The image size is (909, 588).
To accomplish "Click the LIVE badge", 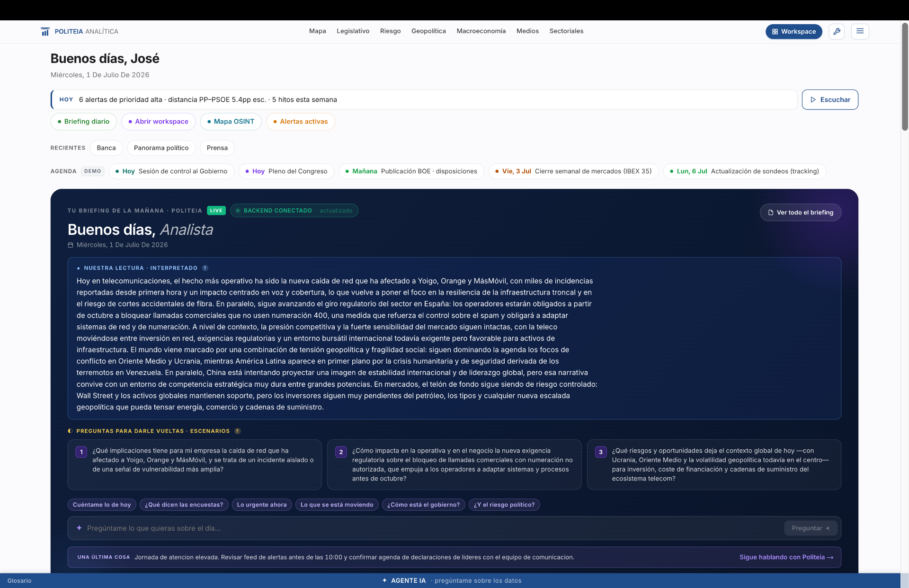I will pyautogui.click(x=216, y=211).
